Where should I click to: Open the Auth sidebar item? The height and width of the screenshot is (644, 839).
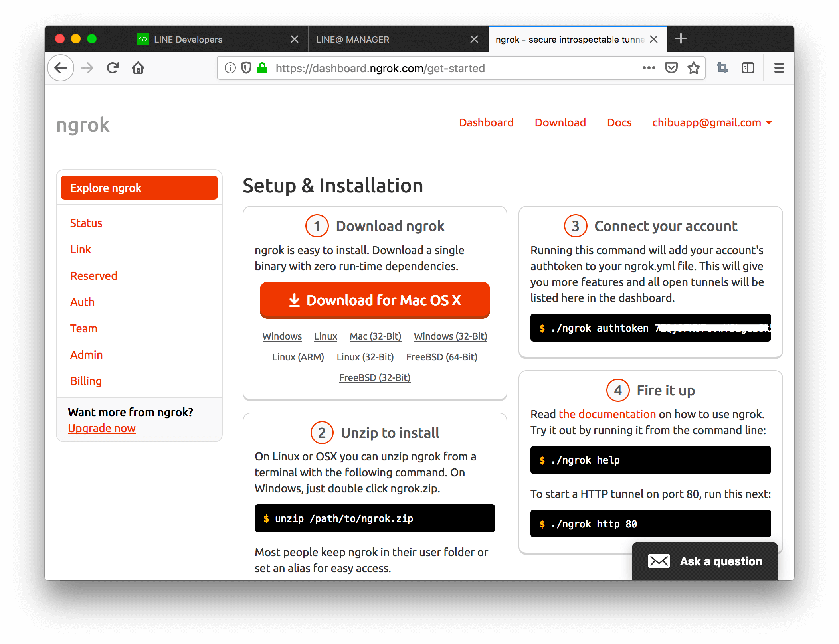[x=82, y=302]
